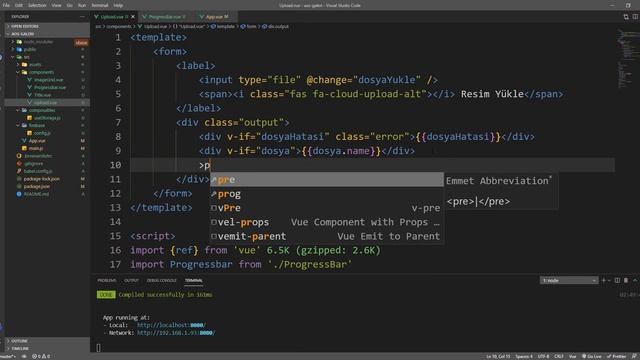Open the terminal selector dropdown '1: node'
Viewport: 640px width, 360px height.
[569, 280]
